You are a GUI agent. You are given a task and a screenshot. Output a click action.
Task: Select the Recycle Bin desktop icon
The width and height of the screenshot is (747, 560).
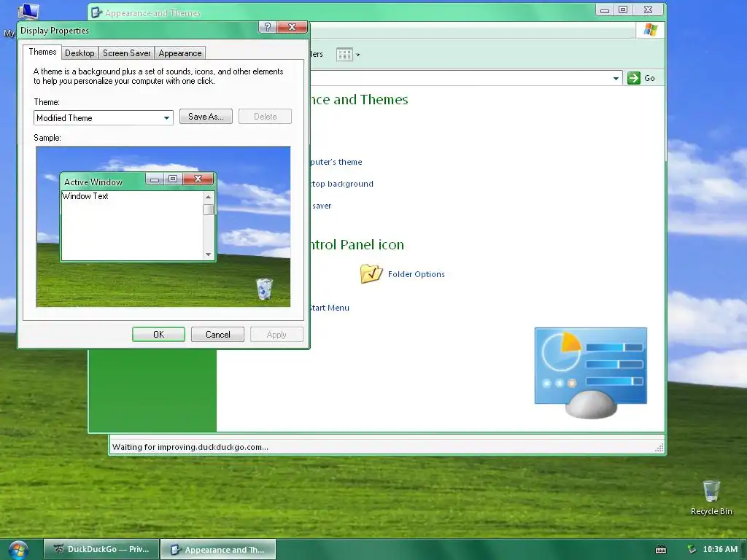(711, 498)
